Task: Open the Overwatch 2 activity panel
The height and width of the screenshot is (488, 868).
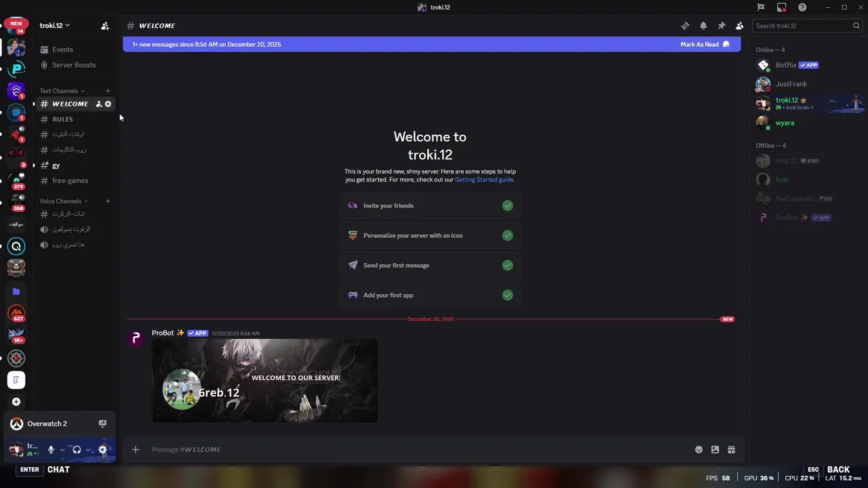Action: click(x=58, y=424)
